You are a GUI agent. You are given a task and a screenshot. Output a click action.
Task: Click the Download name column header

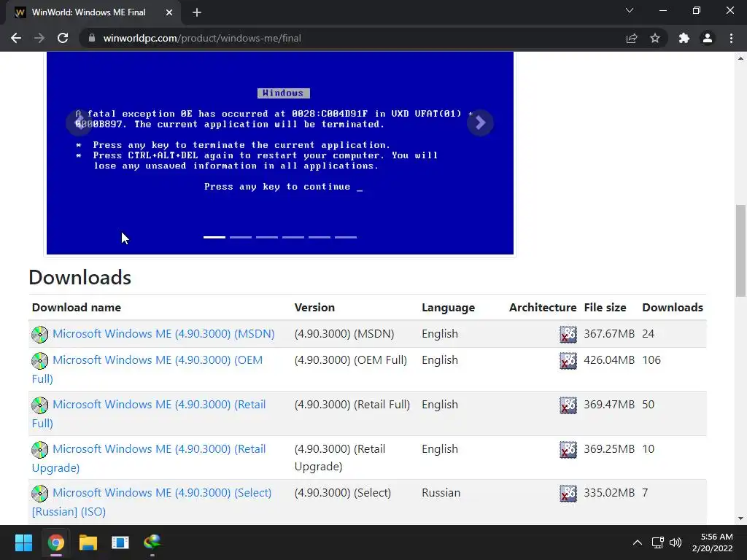tap(76, 308)
